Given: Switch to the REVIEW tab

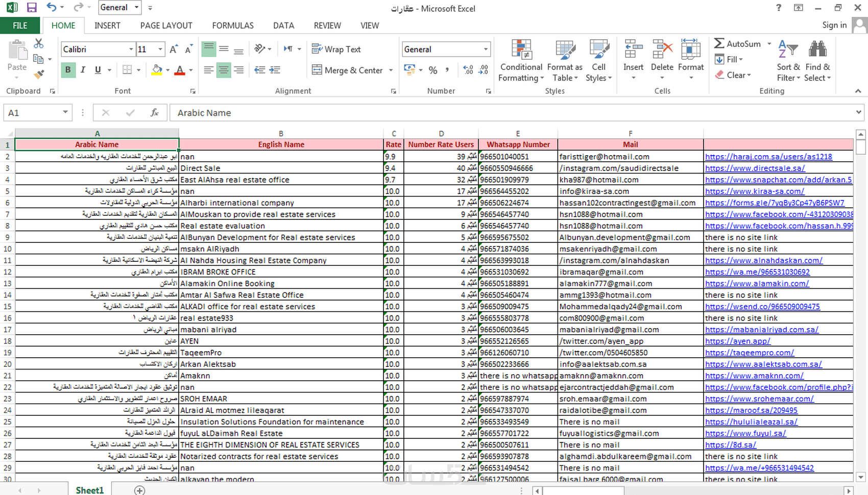Looking at the screenshot, I should click(x=327, y=26).
